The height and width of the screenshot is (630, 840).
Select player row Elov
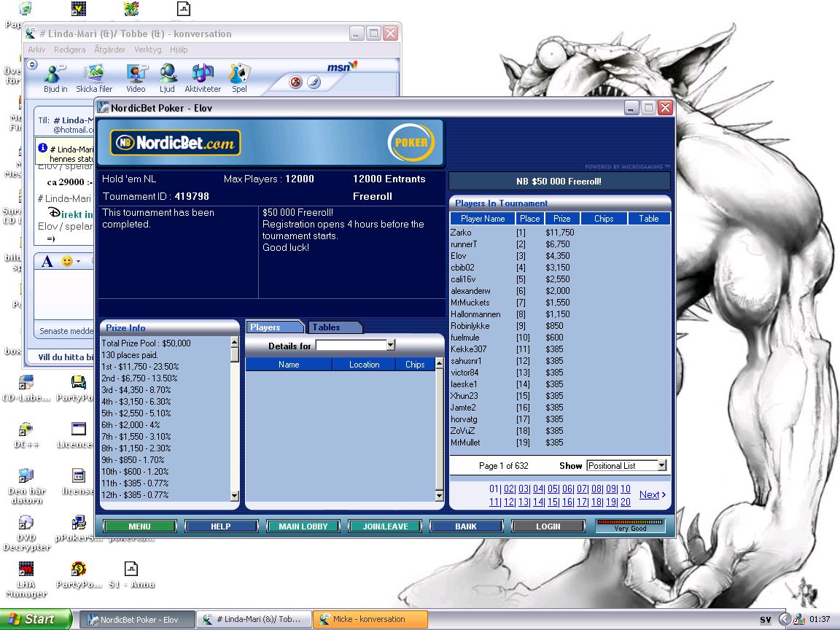(560, 256)
